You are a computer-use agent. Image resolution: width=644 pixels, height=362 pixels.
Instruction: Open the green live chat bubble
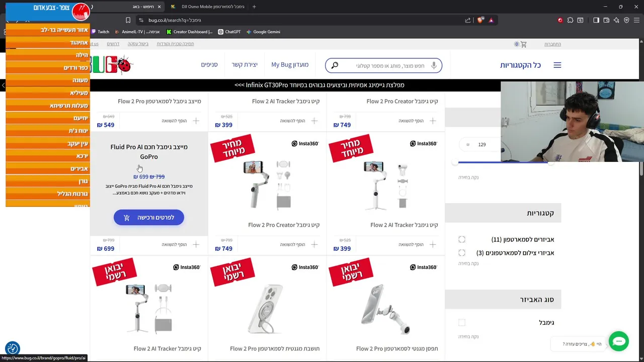click(618, 341)
